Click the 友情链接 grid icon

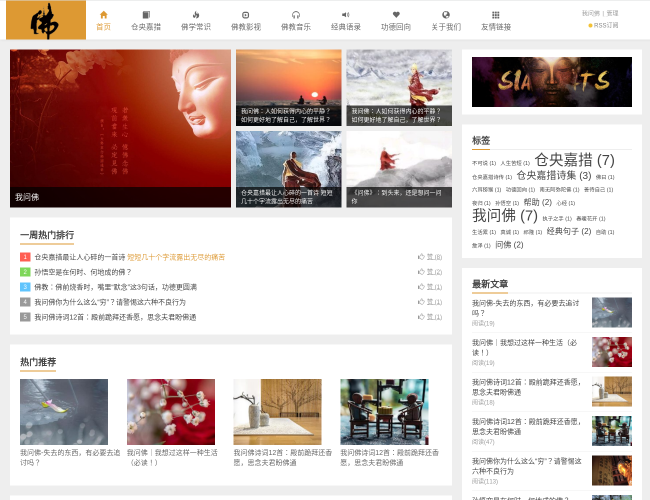[x=495, y=15]
